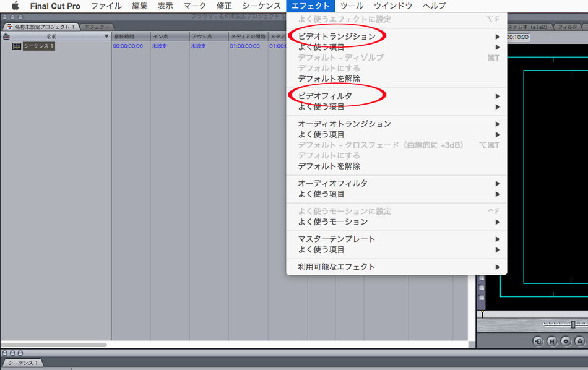Open the オーディオトランジション submenu

(x=397, y=124)
